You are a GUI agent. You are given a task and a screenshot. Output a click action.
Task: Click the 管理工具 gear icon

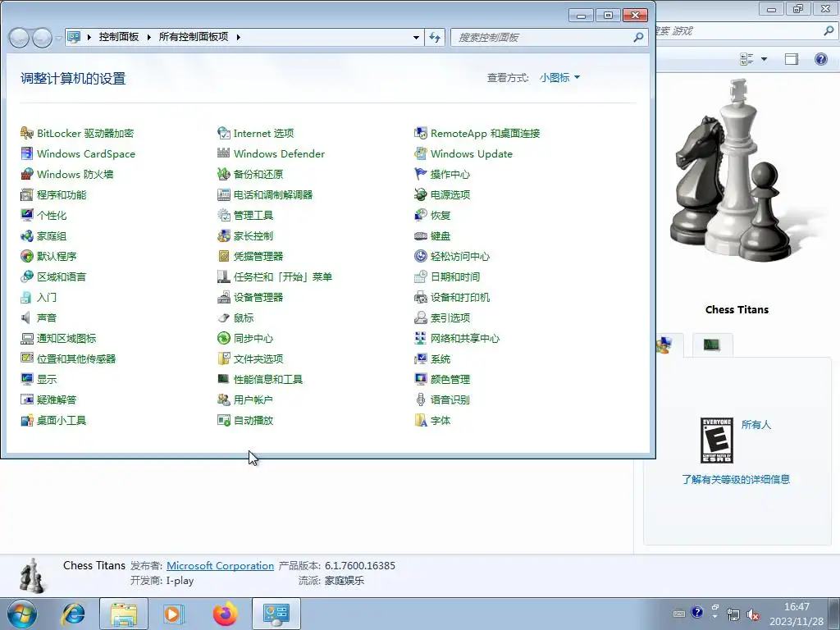coord(224,215)
